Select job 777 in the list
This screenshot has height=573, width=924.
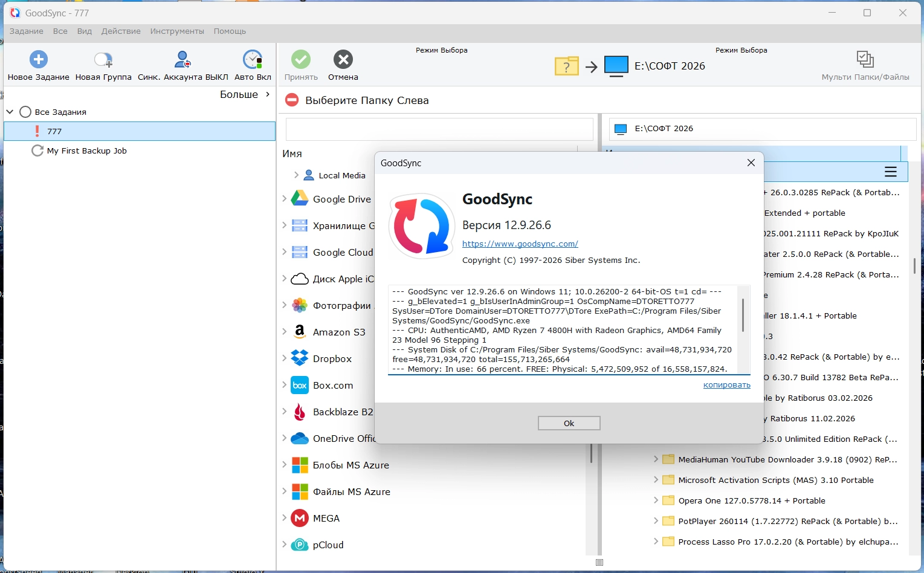pos(140,131)
